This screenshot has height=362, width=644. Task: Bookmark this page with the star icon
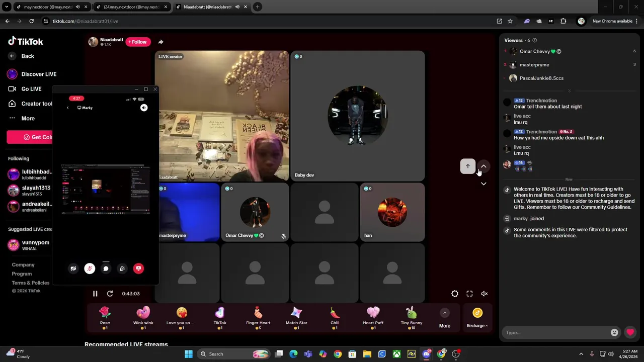pyautogui.click(x=510, y=21)
